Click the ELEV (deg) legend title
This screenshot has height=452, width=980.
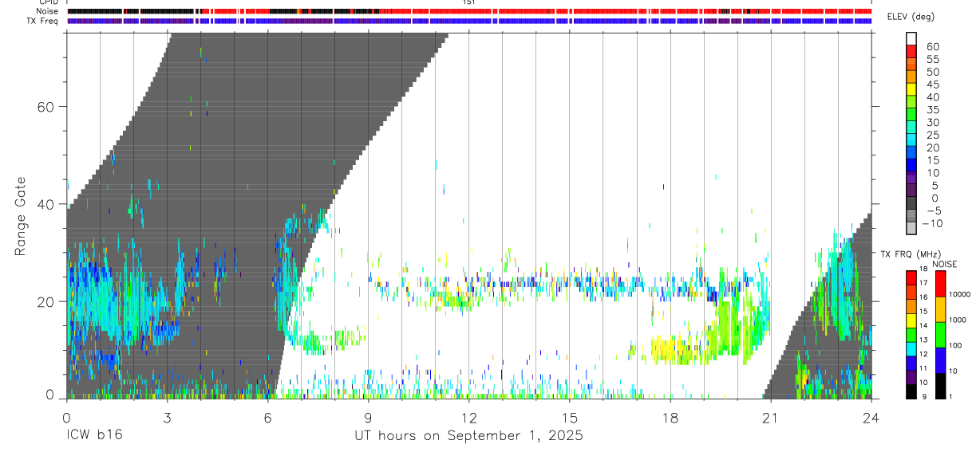[910, 18]
